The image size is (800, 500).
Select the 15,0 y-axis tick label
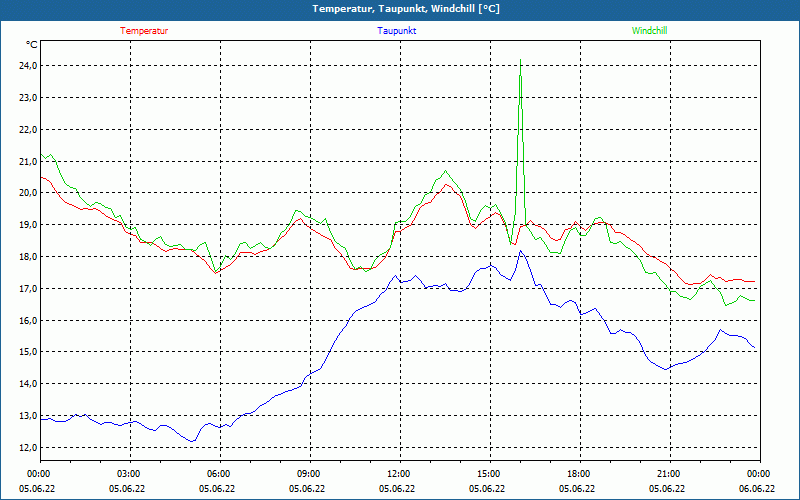tap(26, 352)
